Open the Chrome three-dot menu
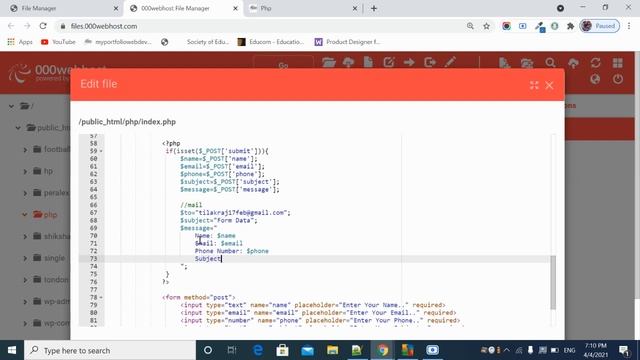 [x=629, y=26]
